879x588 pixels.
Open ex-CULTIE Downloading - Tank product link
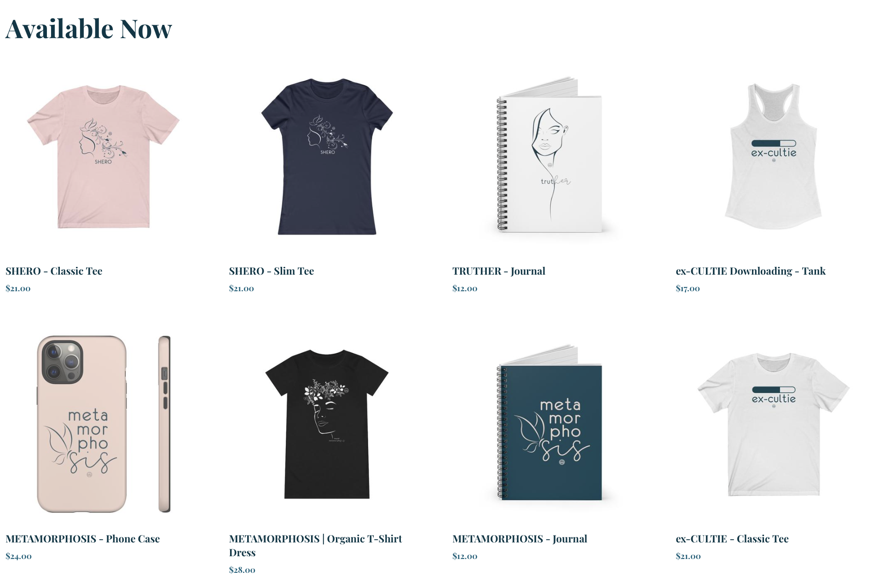[751, 271]
